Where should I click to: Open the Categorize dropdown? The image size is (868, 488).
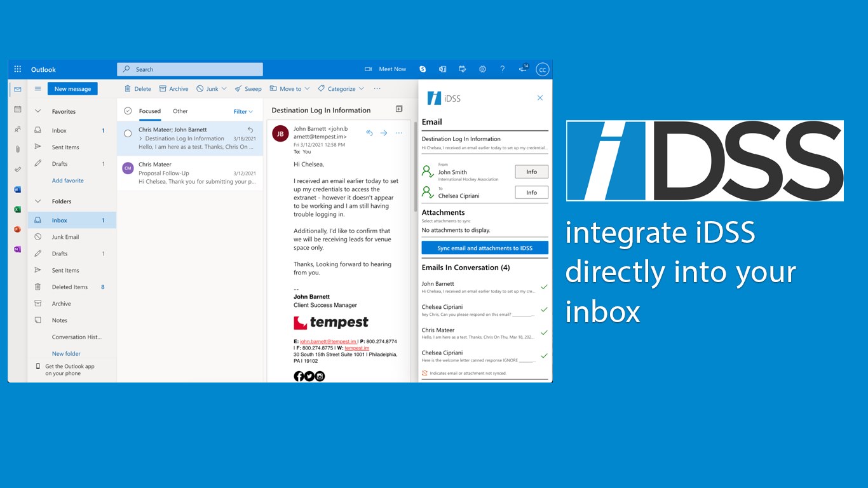coord(341,89)
